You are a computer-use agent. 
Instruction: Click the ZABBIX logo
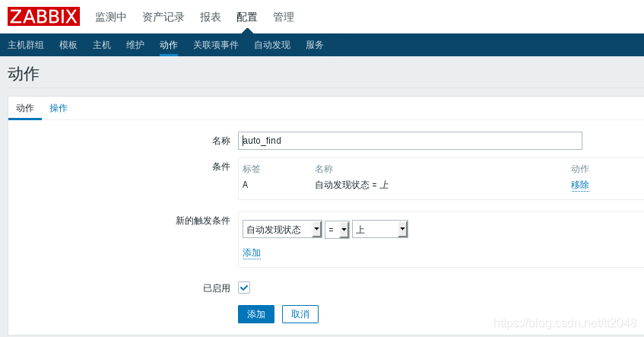pyautogui.click(x=43, y=17)
